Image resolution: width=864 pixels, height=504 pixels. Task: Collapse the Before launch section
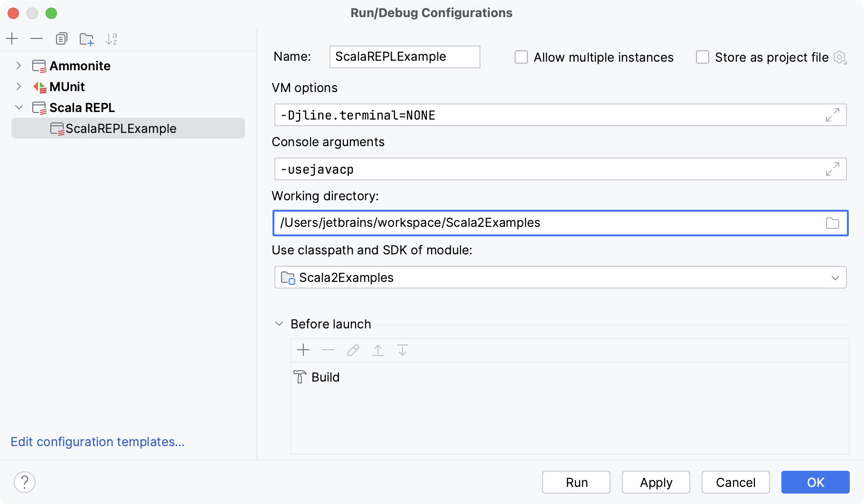click(278, 324)
